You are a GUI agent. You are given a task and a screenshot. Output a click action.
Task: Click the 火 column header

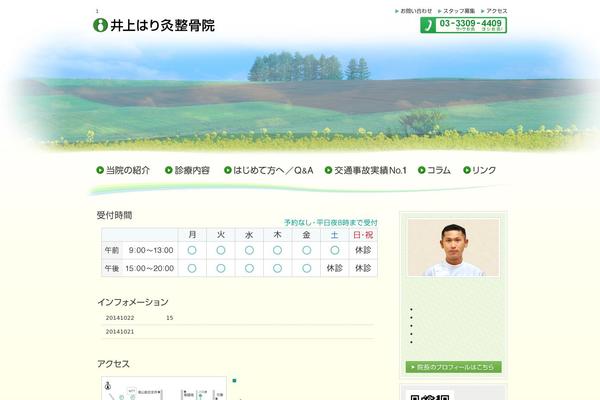pyautogui.click(x=221, y=235)
